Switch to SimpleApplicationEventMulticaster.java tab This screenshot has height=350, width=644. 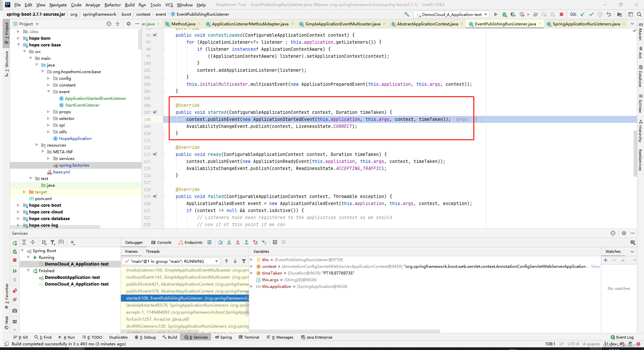tap(342, 24)
